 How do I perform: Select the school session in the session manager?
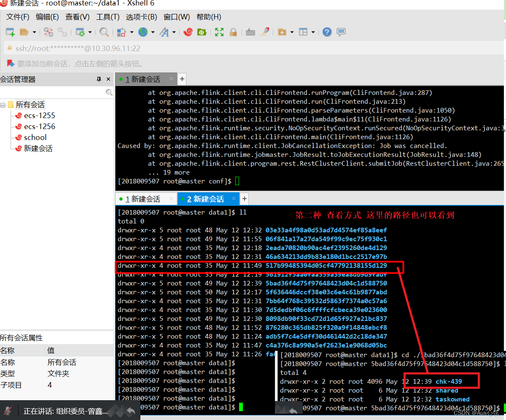click(35, 137)
